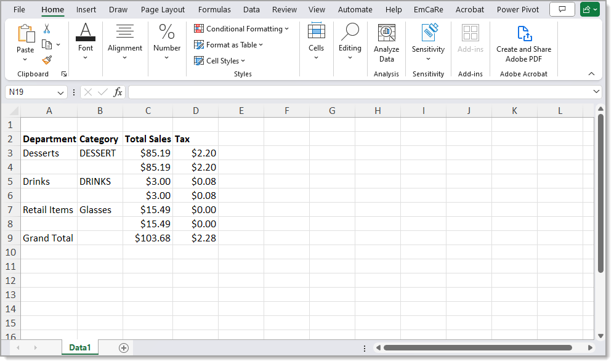The width and height of the screenshot is (614, 364).
Task: Open the Power Pivot tab
Action: pos(517,9)
